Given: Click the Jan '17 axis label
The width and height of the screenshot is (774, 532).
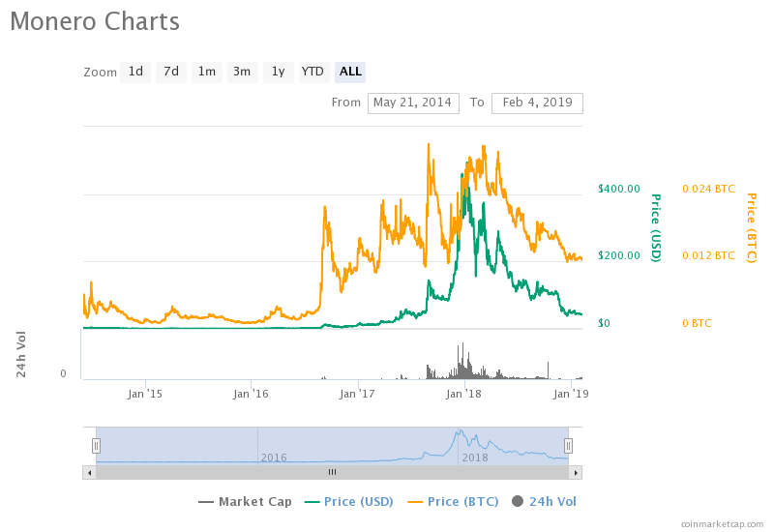Looking at the screenshot, I should (357, 394).
